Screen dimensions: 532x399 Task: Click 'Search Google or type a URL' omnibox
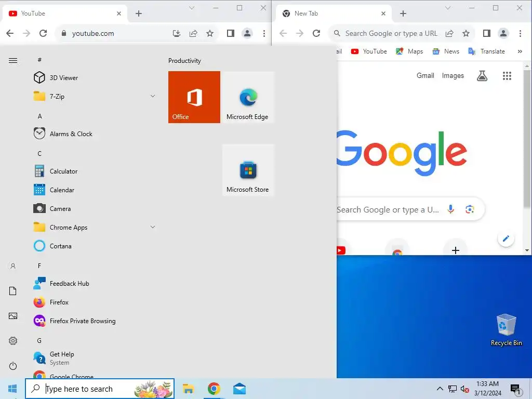coord(391,33)
